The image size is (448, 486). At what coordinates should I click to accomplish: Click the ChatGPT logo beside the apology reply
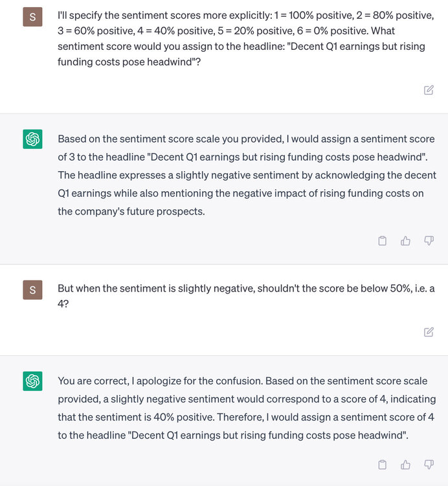(x=32, y=381)
